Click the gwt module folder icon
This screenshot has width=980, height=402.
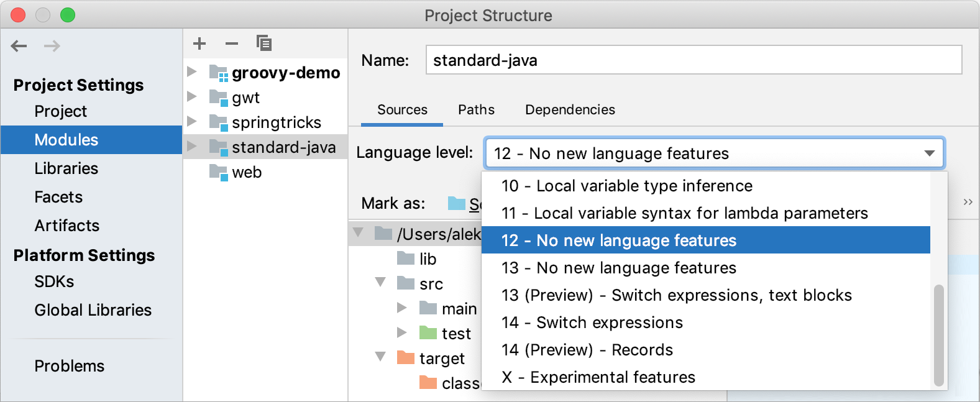coord(219,98)
